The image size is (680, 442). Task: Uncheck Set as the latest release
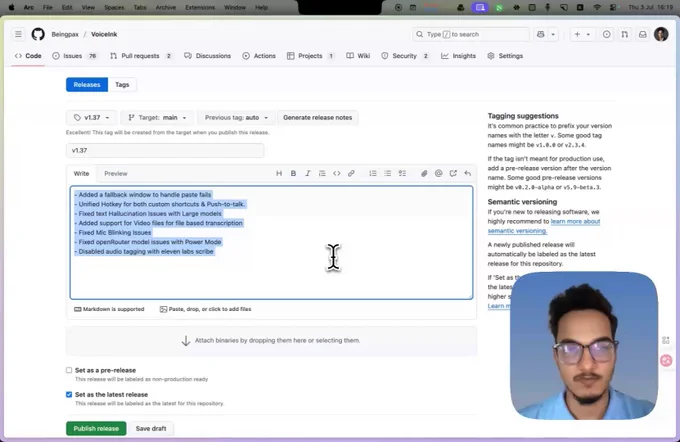pos(69,394)
